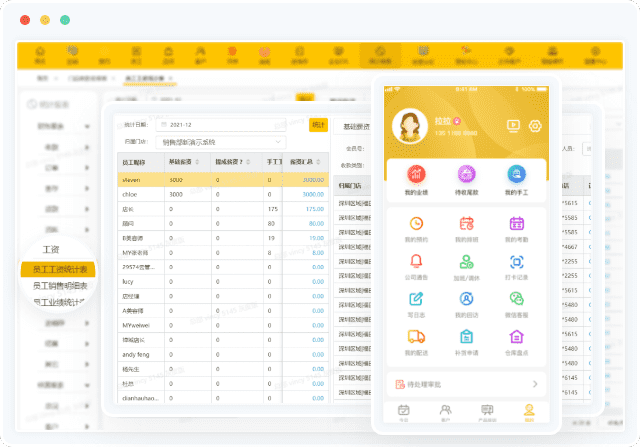
Task: Select the 我的 tab in phone bottom bar
Action: pos(529,412)
